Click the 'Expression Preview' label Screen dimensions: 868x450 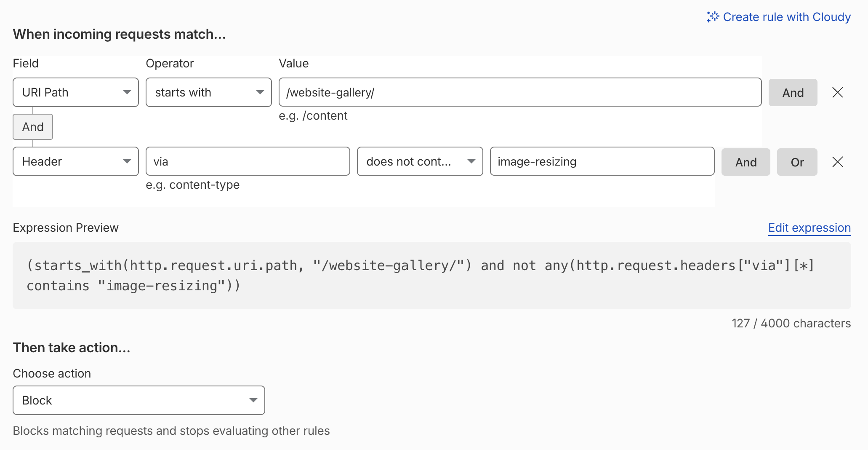66,228
